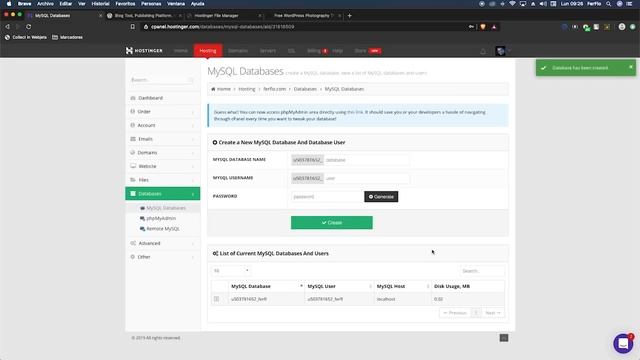Open the macOS Spotlight search icon
Screen dimensions: 640x360
click(609, 4)
